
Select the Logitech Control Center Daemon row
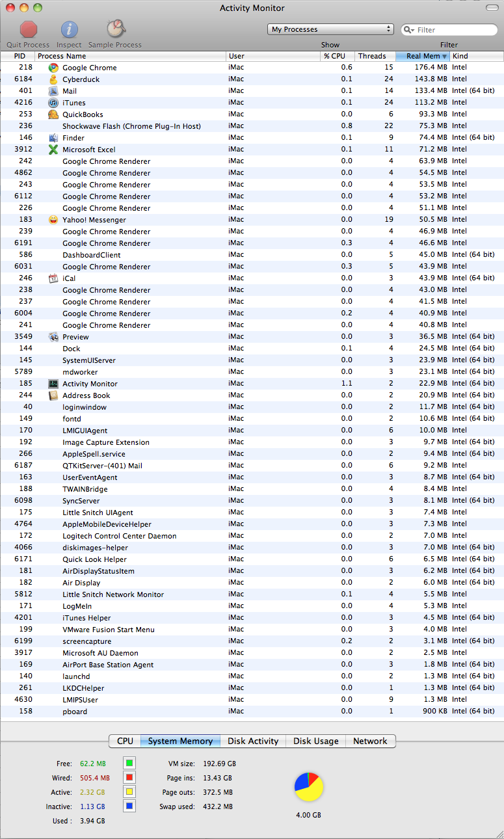[x=252, y=536]
